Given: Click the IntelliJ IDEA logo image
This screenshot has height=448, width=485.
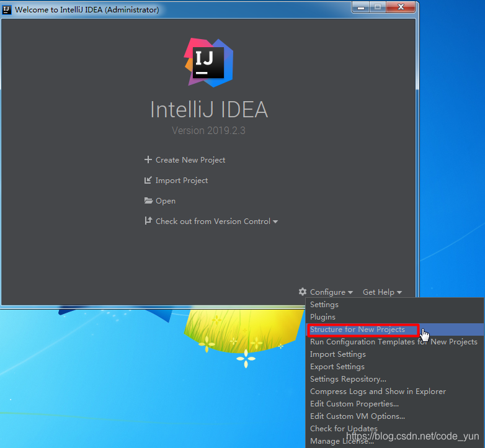Looking at the screenshot, I should click(x=208, y=63).
